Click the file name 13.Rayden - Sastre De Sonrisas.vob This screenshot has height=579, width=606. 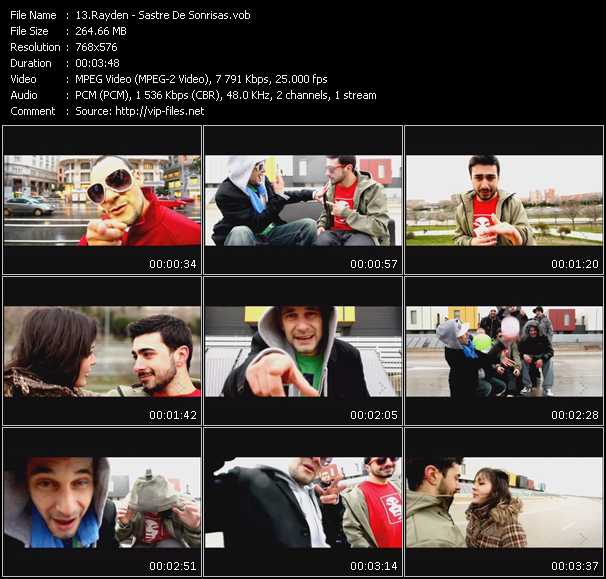tap(163, 15)
